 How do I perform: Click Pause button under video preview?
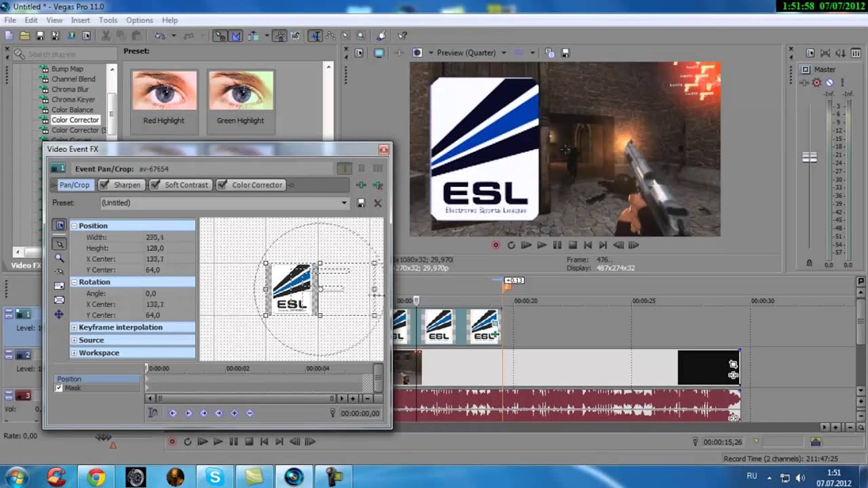pos(557,245)
